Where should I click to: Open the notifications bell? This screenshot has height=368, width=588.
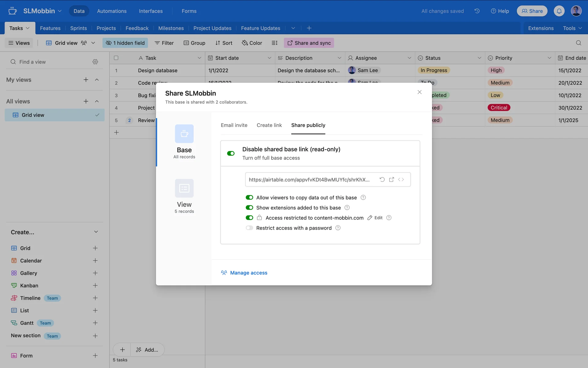pos(559,11)
